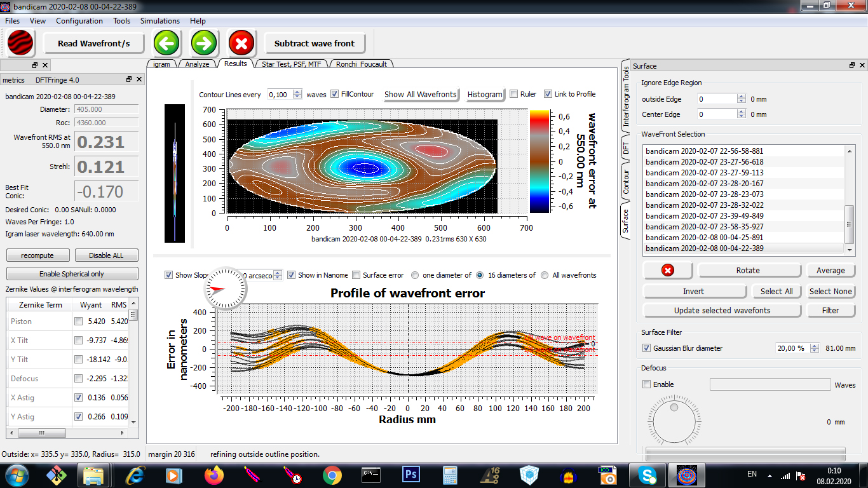Increase contour lines spinner value

[297, 91]
